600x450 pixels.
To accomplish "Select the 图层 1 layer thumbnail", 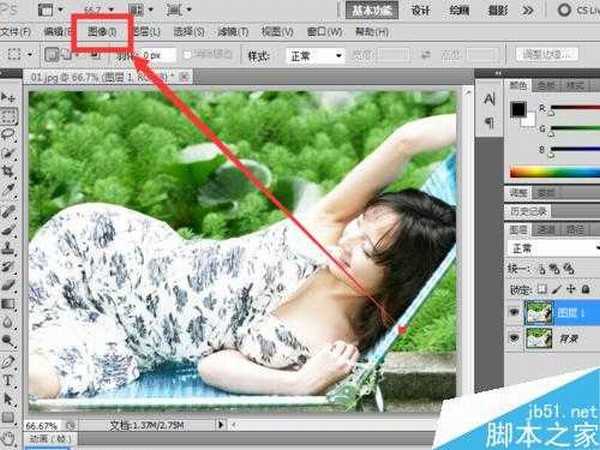I will pyautogui.click(x=541, y=311).
